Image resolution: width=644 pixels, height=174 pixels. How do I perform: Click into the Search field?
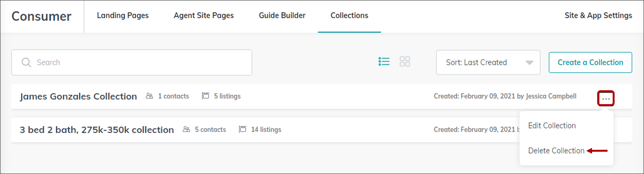click(x=132, y=62)
